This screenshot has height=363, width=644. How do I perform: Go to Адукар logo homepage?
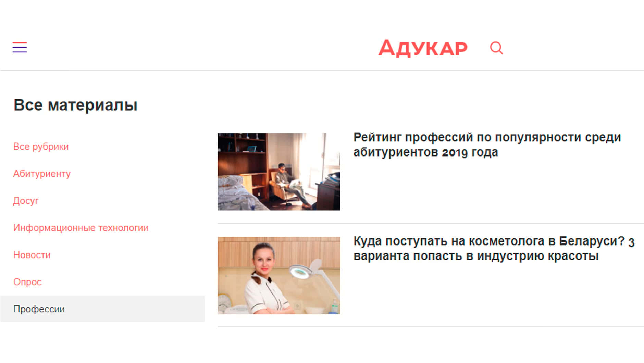[x=423, y=48]
